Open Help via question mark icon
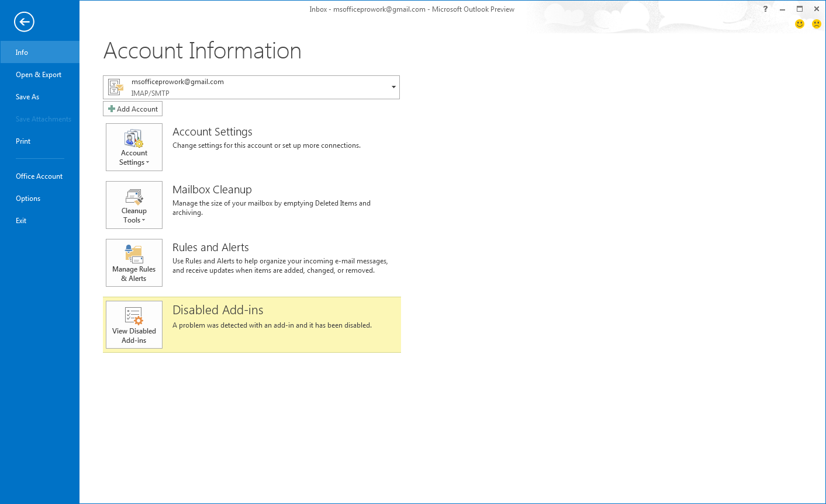Image resolution: width=826 pixels, height=504 pixels. coord(765,9)
